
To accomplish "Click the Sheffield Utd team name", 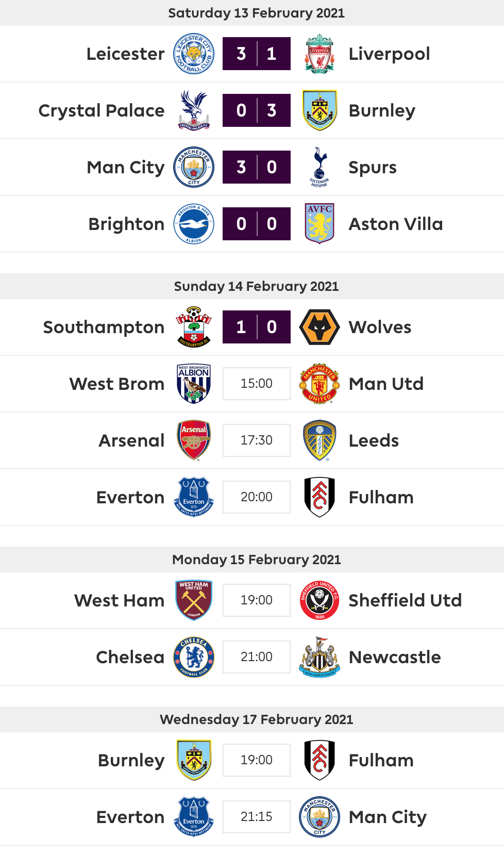I will (x=405, y=600).
